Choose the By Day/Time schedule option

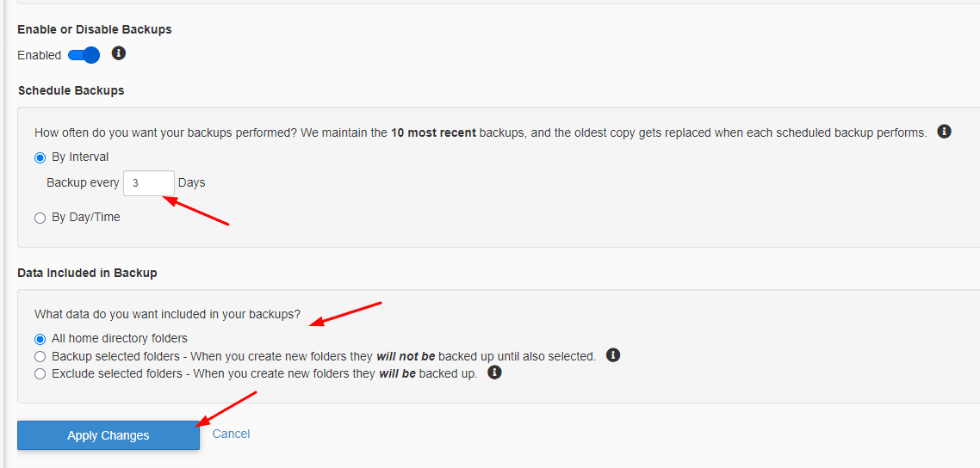(40, 218)
